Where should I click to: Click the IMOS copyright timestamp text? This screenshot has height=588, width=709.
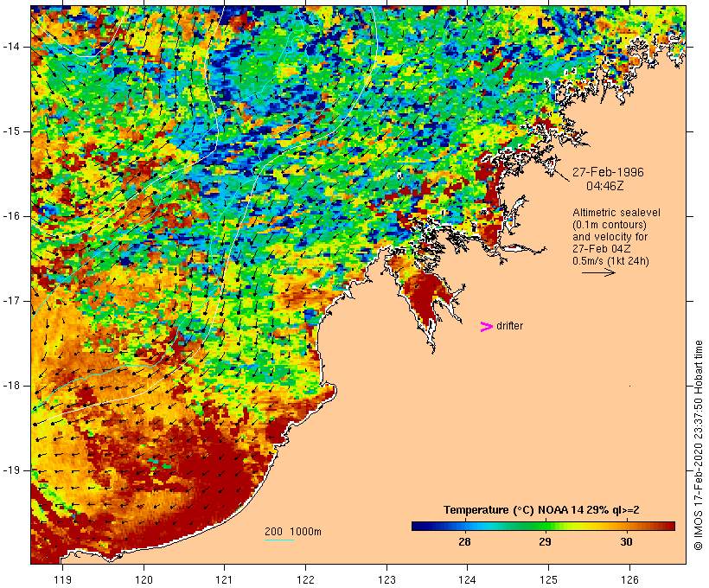click(698, 445)
